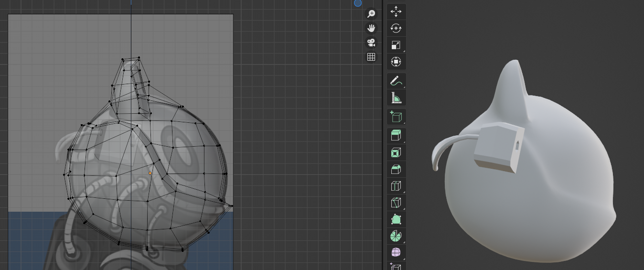Choose the Inset Faces tool

[x=396, y=152]
